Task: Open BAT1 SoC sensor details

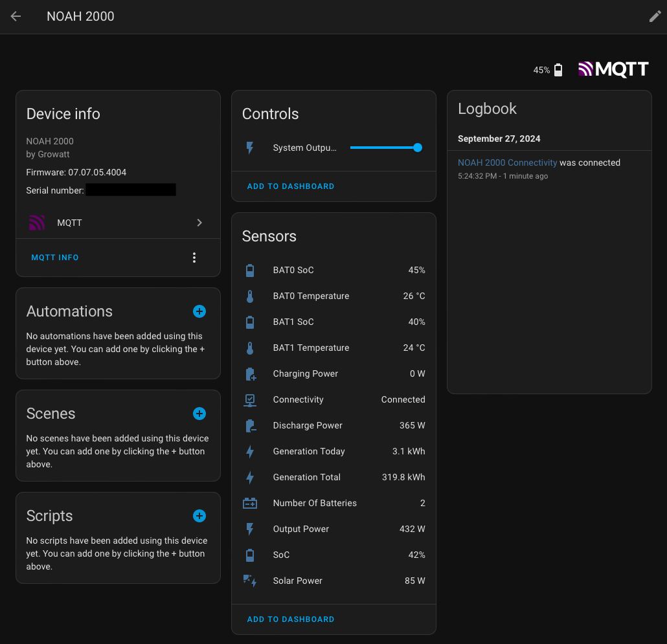Action: tap(334, 322)
